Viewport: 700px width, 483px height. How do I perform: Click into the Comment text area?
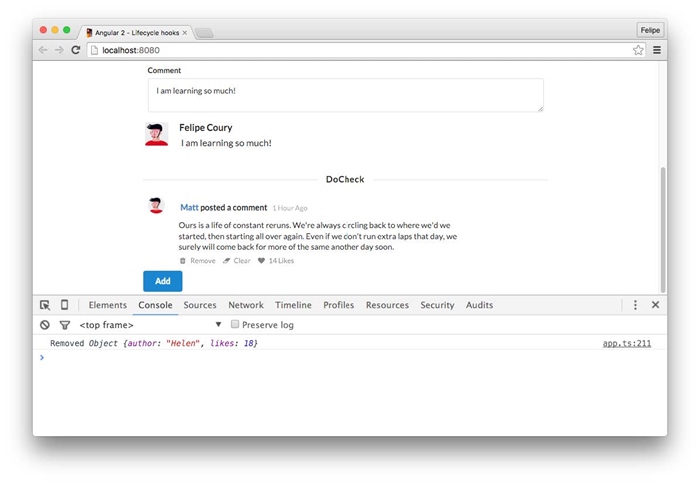tap(345, 95)
